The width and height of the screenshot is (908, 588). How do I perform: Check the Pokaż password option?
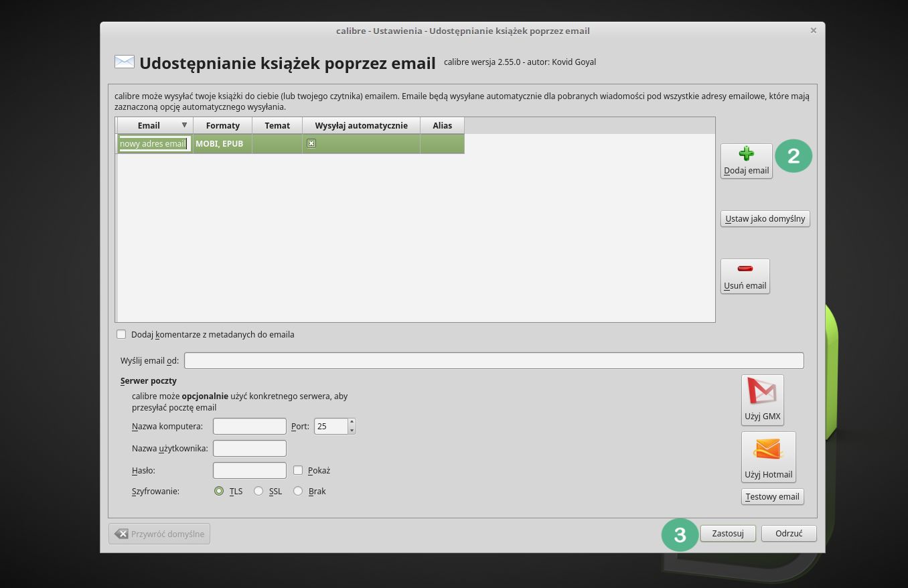tap(298, 470)
